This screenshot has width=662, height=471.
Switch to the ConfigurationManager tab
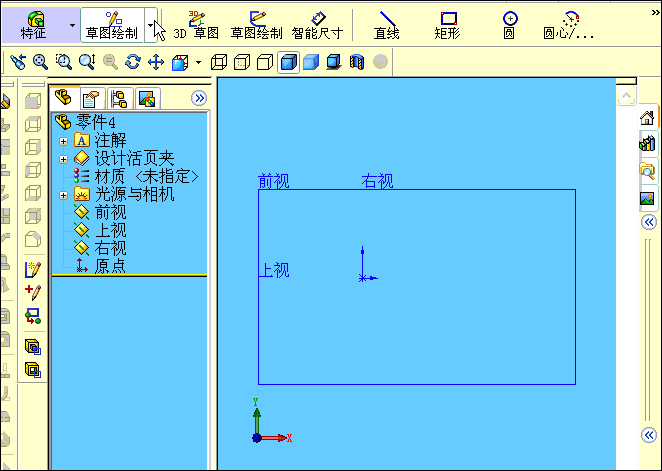pos(120,99)
